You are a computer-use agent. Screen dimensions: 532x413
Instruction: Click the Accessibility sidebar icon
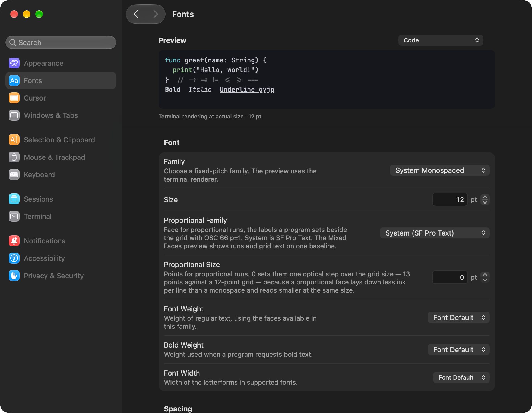(14, 258)
